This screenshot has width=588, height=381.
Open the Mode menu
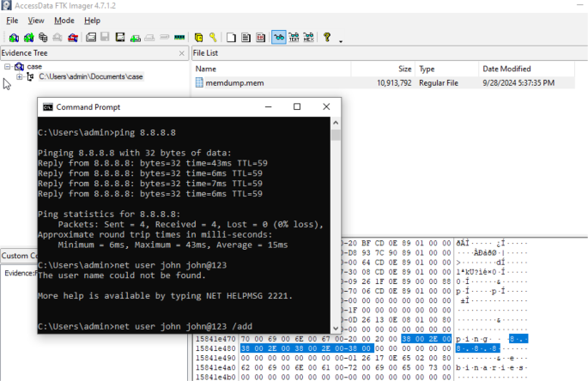point(64,20)
